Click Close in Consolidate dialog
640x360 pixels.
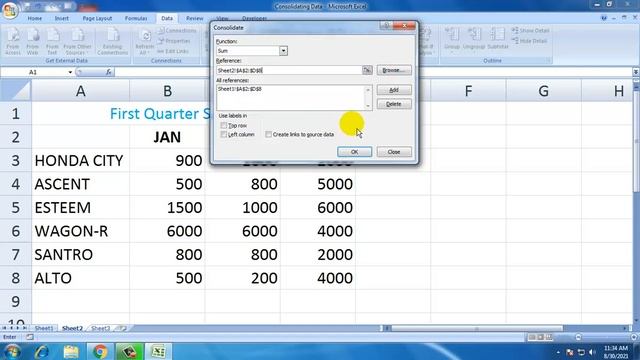394,152
